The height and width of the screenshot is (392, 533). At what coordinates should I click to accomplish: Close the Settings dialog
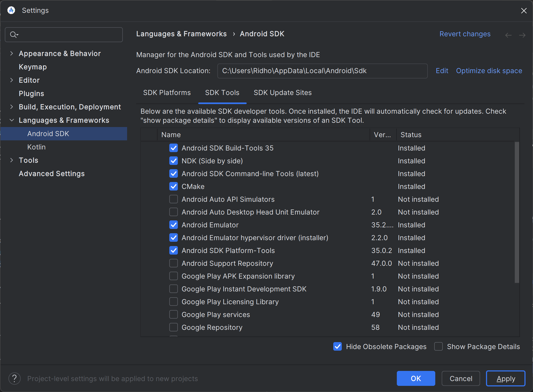pos(524,10)
